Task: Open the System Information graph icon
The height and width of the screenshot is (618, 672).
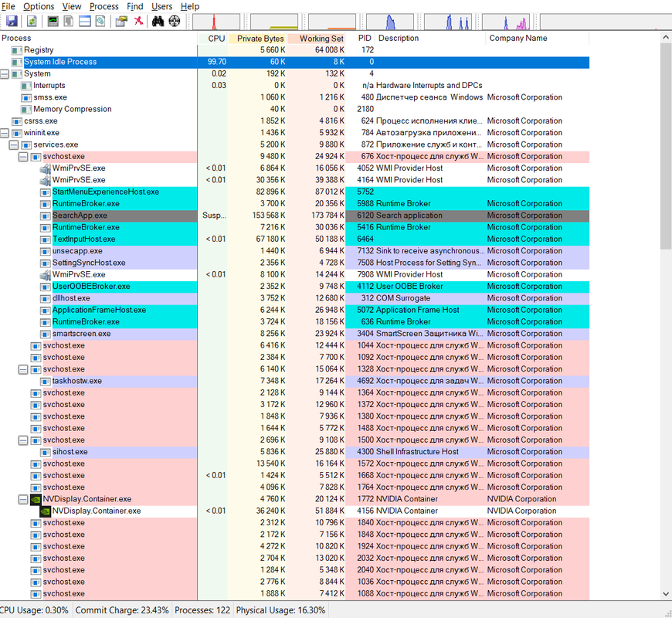Action: (x=53, y=21)
